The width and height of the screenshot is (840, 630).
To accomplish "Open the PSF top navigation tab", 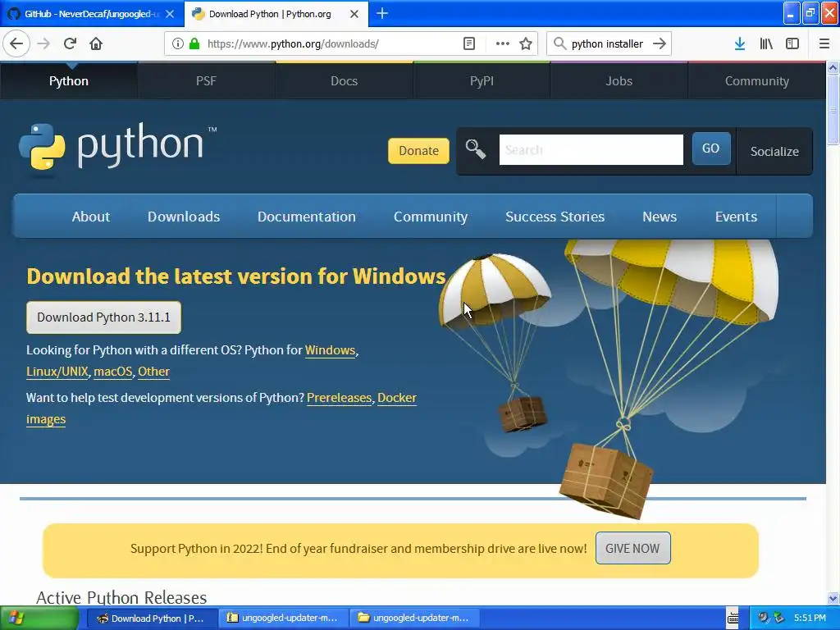I will coord(206,81).
